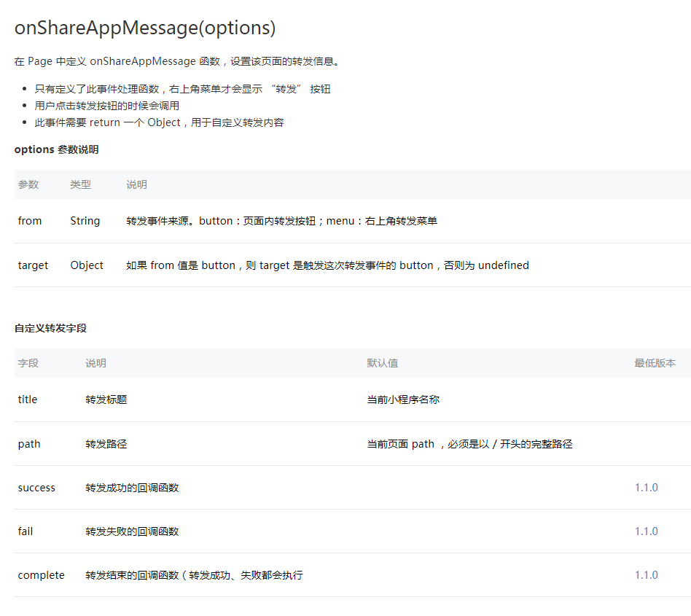This screenshot has width=691, height=616.
Task: Click the '字段' column header
Action: 28,363
